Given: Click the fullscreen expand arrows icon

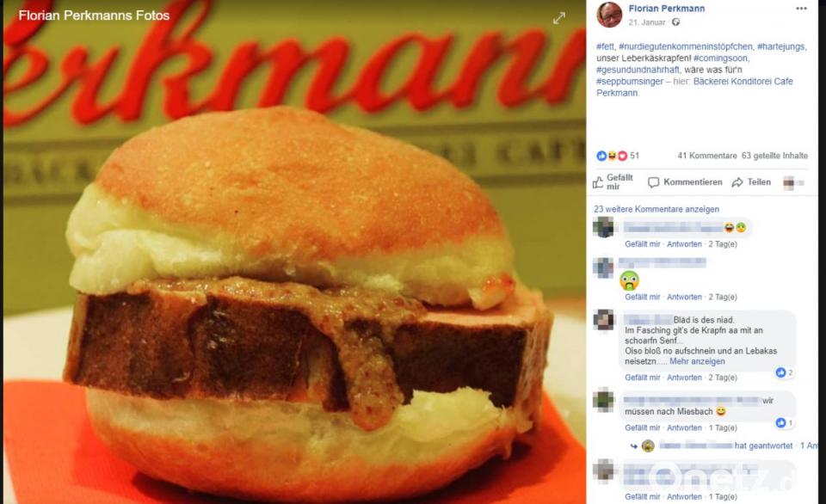Looking at the screenshot, I should click(559, 18).
